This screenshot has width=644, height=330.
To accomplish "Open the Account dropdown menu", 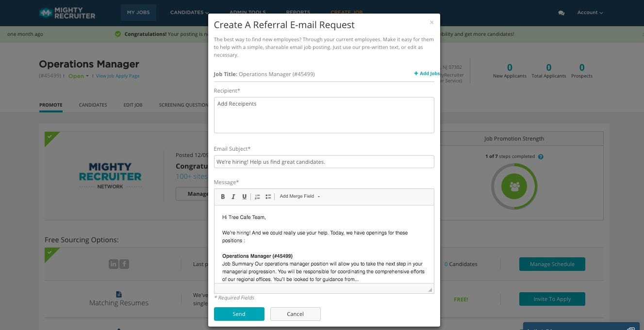I will (589, 13).
